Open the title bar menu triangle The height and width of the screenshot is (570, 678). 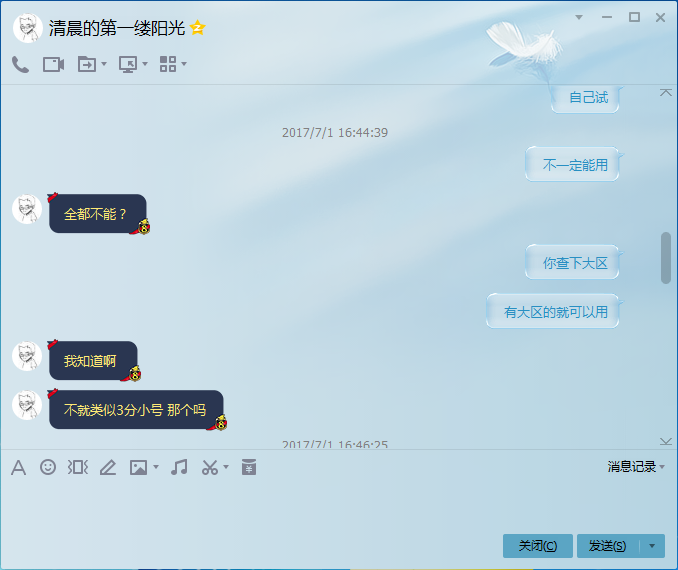coord(579,17)
